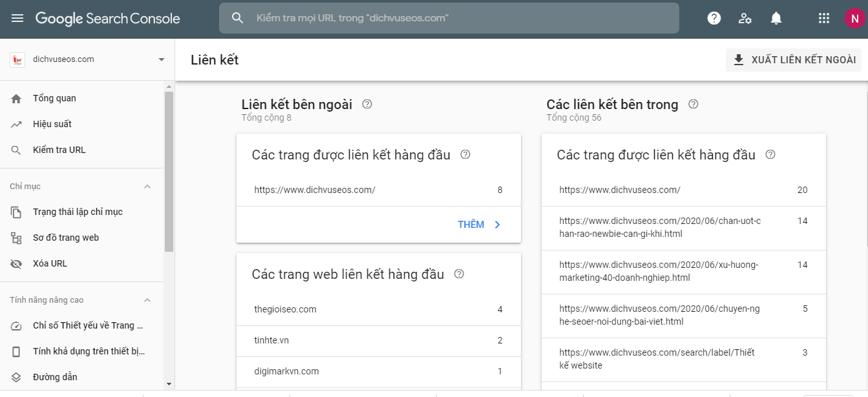Click the Chỉ số Thiết yếu speedometer icon
The width and height of the screenshot is (868, 397).
[x=17, y=325]
